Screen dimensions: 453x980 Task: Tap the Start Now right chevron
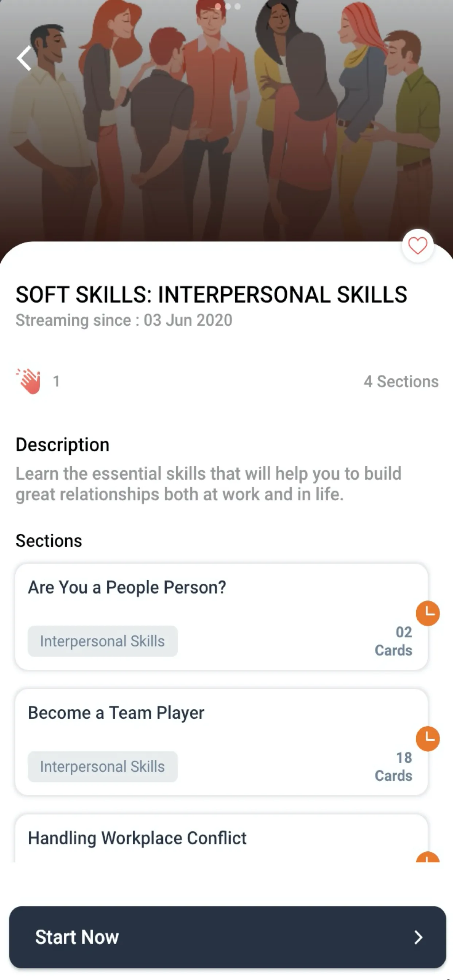[x=418, y=937]
